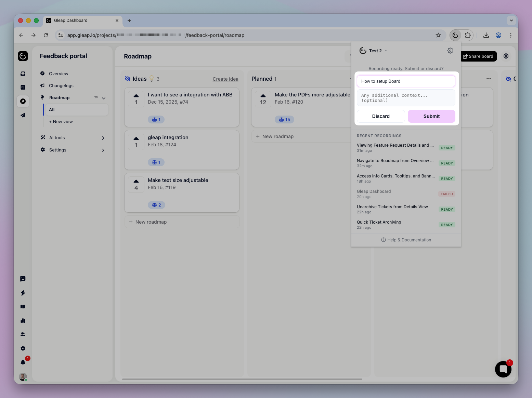This screenshot has width=532, height=398.
Task: Go back using the browser back arrow
Action: coord(21,35)
